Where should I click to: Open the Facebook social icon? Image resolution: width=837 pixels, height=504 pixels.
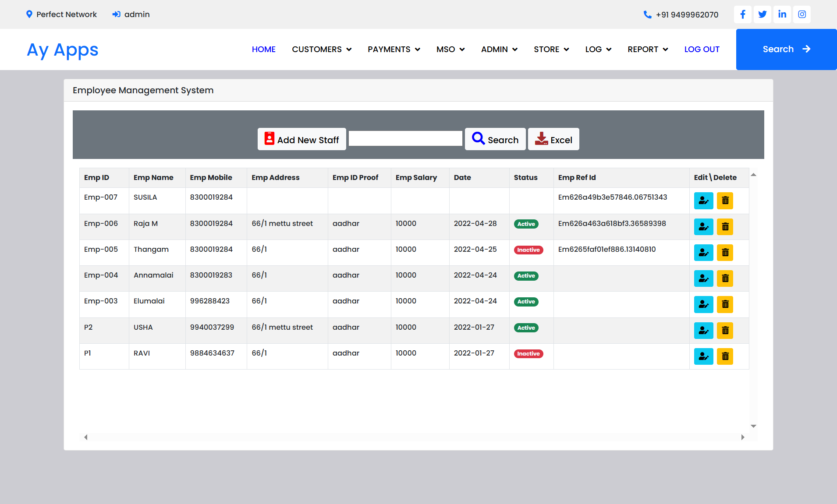742,14
